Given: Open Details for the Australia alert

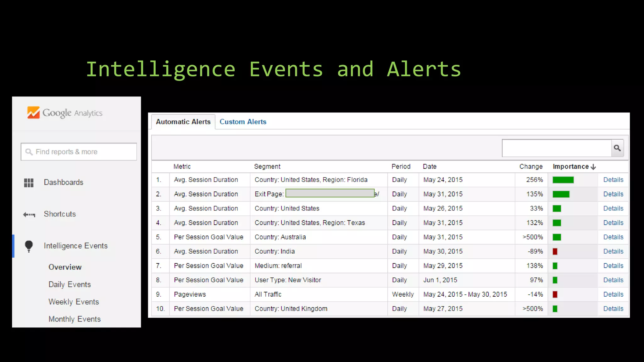Looking at the screenshot, I should pyautogui.click(x=613, y=237).
